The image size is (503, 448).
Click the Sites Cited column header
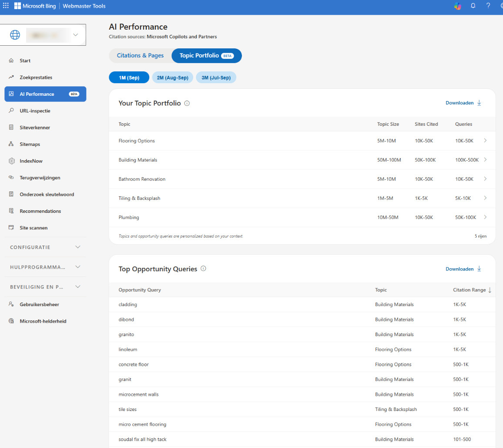426,124
